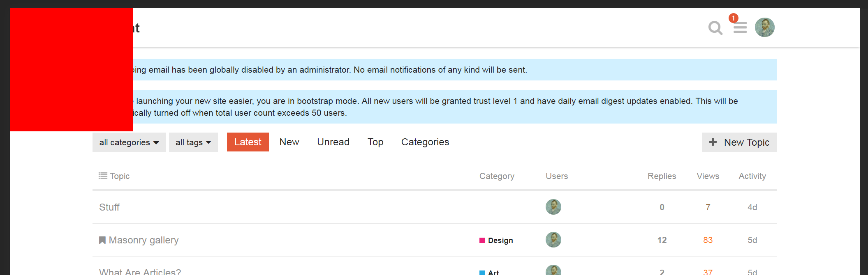Click the poster avatar in Masonry gallery row

553,240
